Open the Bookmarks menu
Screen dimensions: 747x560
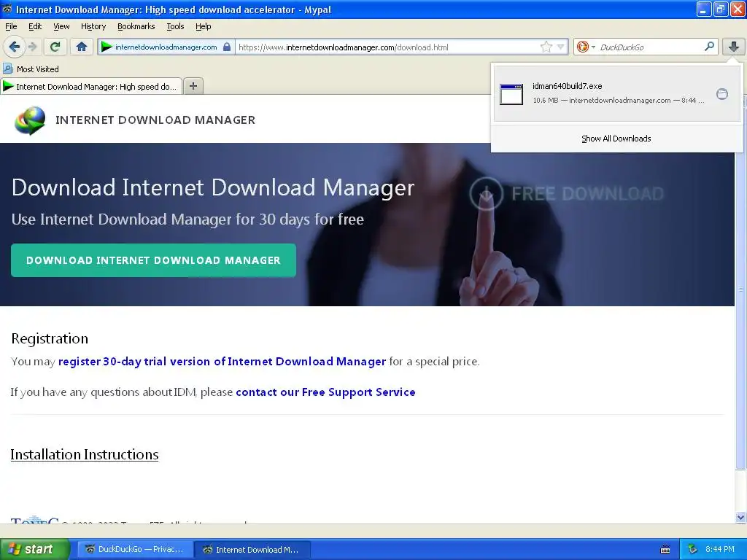coord(136,26)
